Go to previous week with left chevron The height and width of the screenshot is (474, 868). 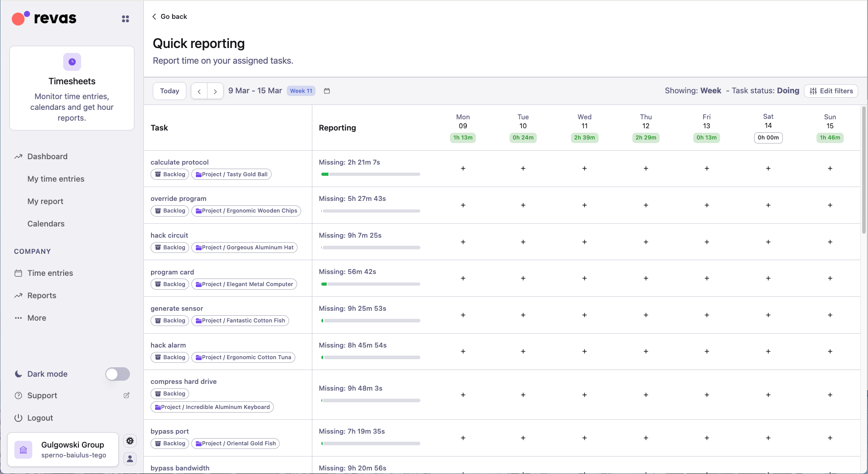point(199,91)
